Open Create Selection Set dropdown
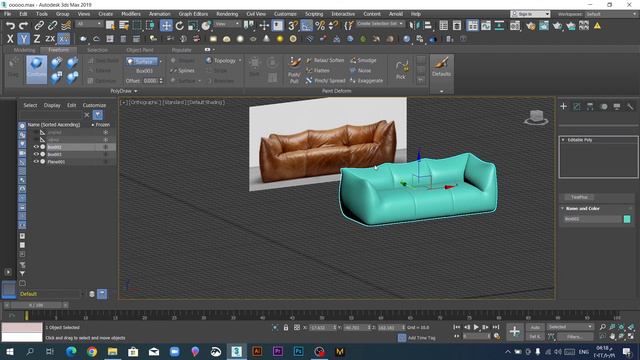Viewport: 640px width, 360px height. (380, 24)
